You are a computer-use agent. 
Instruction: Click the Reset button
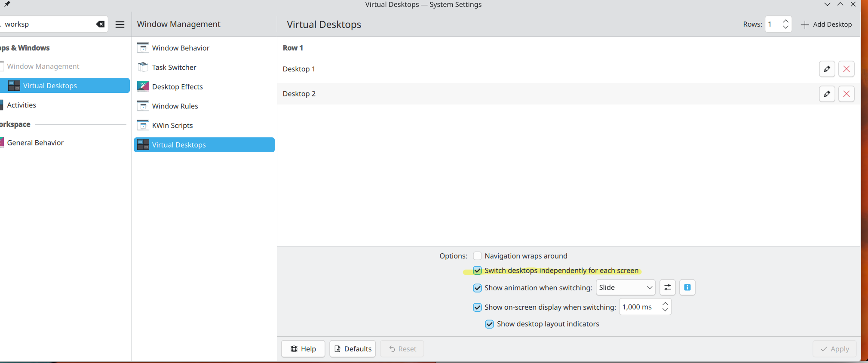click(402, 349)
